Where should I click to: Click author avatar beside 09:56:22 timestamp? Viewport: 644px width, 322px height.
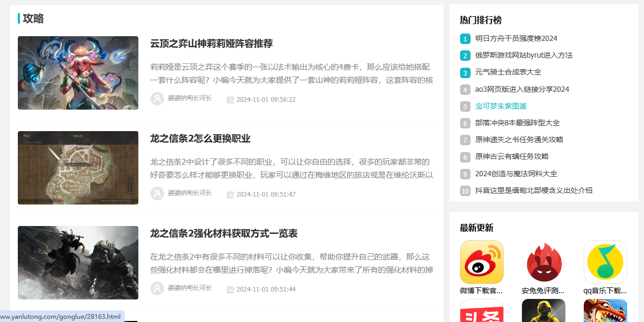click(x=157, y=99)
